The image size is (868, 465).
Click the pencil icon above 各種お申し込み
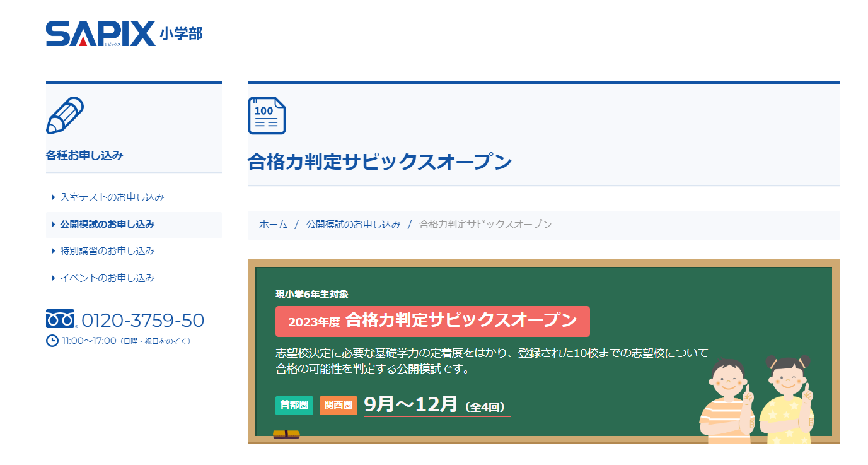[65, 115]
